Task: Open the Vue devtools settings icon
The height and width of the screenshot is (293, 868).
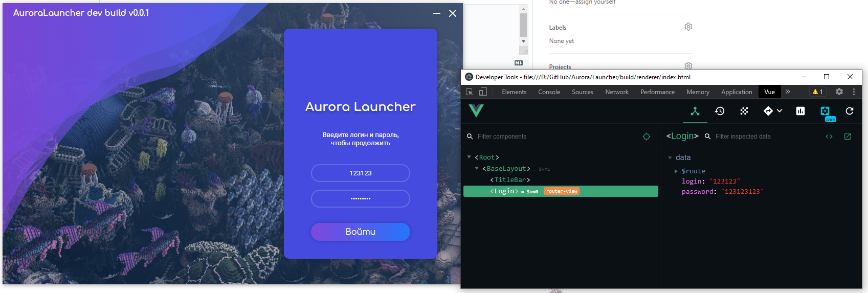Action: (x=825, y=111)
